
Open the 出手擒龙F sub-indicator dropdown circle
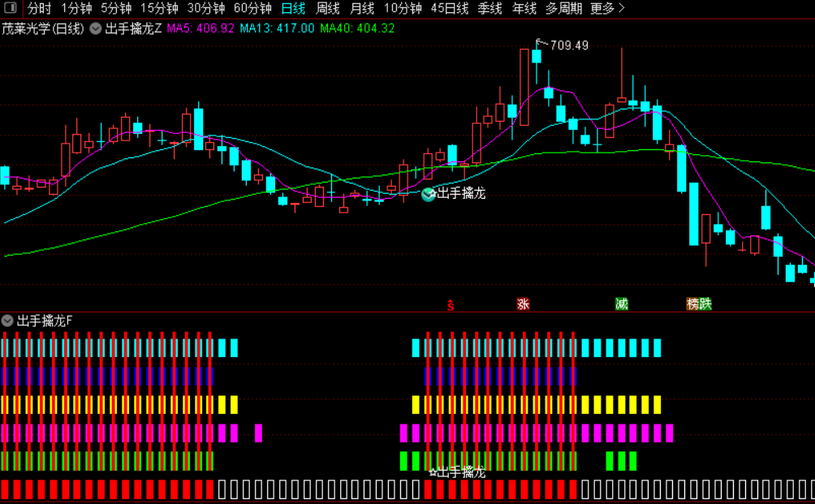[7, 321]
